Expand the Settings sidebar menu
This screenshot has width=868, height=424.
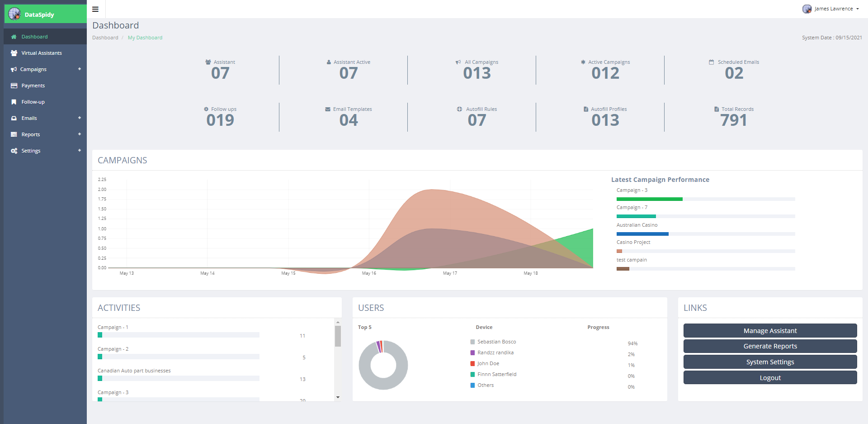coord(30,151)
